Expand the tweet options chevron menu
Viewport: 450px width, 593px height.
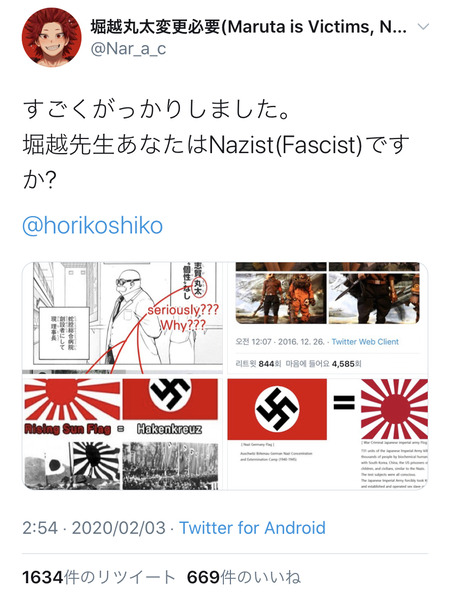423,26
